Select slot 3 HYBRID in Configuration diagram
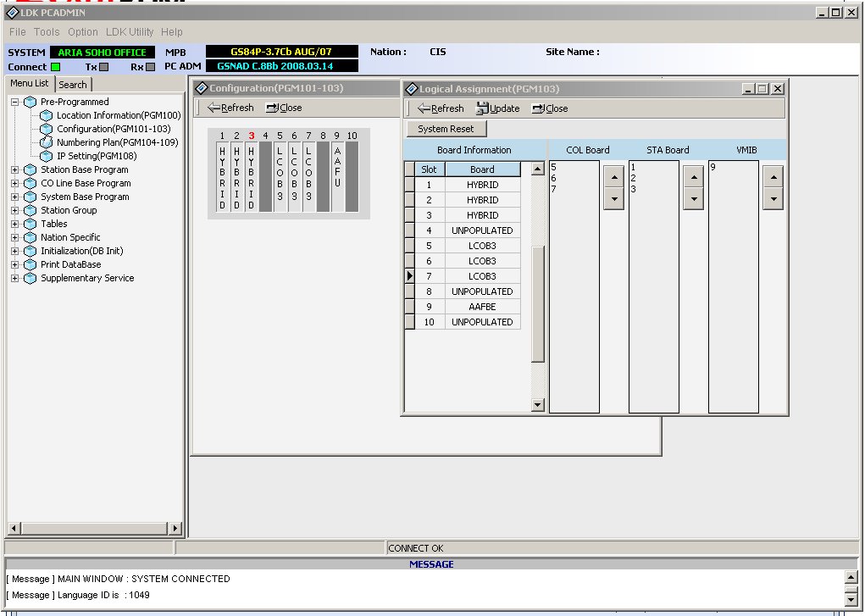 tap(251, 176)
